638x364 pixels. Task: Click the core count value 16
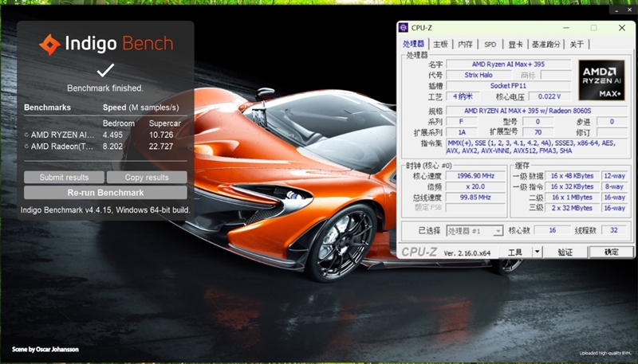552,230
